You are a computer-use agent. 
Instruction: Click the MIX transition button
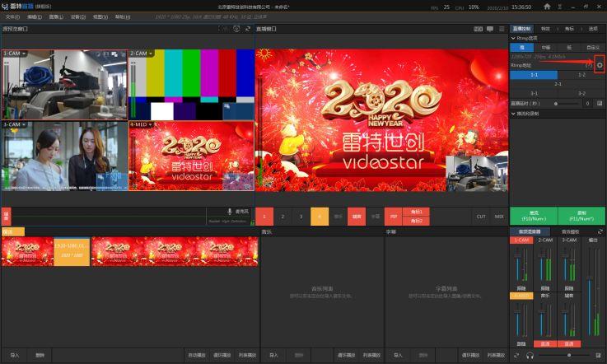(499, 217)
